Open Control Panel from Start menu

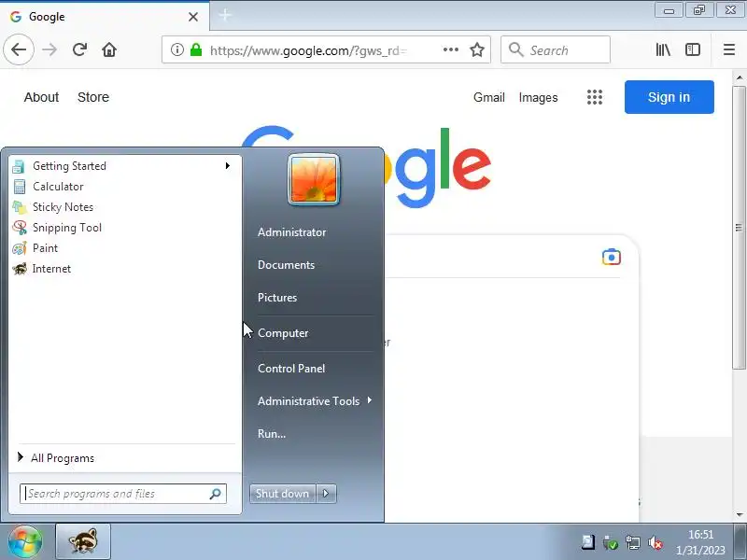coord(291,368)
